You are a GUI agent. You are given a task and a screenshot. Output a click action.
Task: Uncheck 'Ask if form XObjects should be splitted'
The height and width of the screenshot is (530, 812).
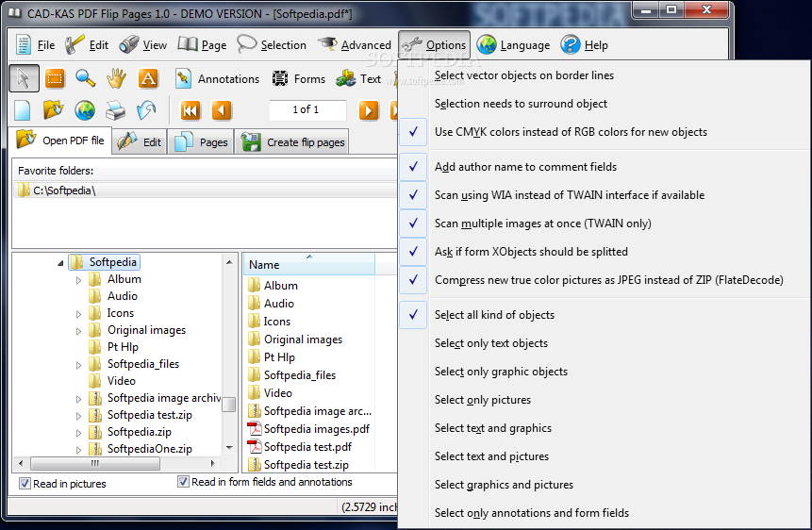tap(604, 252)
